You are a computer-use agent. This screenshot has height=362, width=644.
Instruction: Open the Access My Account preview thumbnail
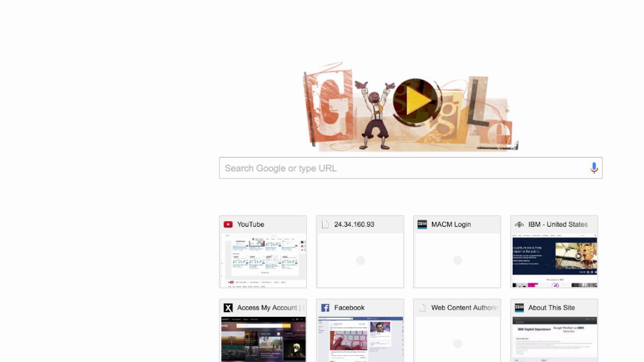point(263,339)
